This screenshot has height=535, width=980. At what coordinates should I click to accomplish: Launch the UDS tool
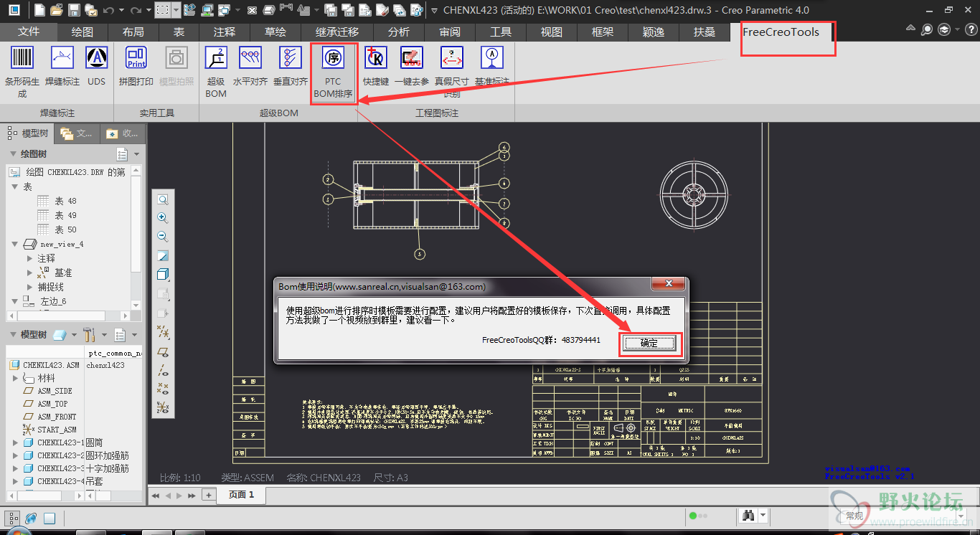click(97, 58)
